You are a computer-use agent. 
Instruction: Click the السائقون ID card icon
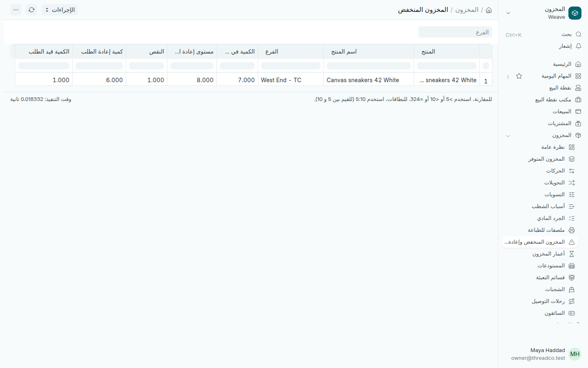point(572,313)
